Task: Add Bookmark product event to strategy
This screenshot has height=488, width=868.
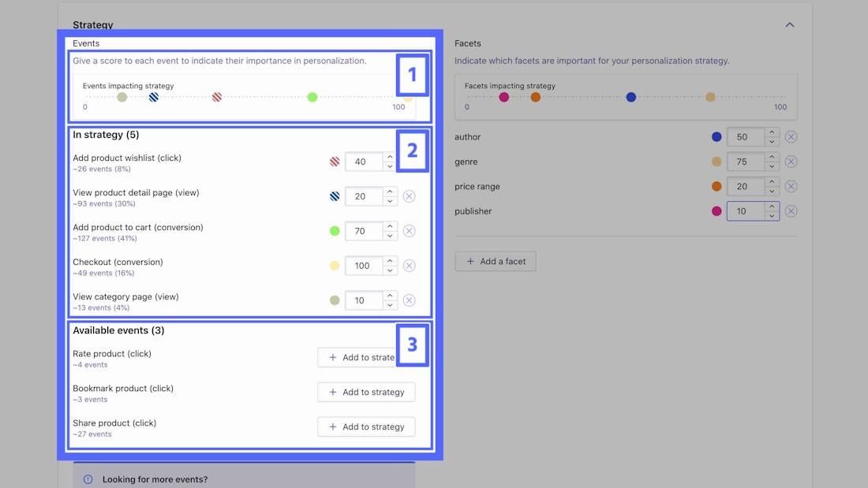Action: pyautogui.click(x=366, y=392)
